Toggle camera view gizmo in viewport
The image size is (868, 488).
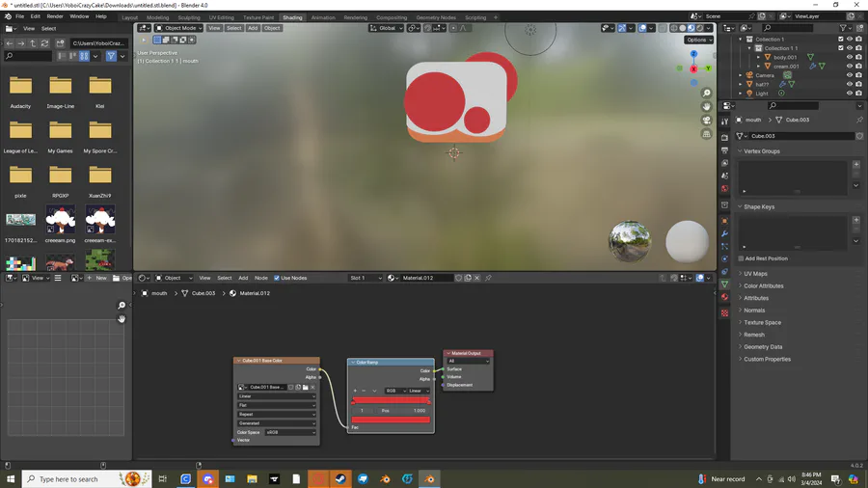coord(706,120)
